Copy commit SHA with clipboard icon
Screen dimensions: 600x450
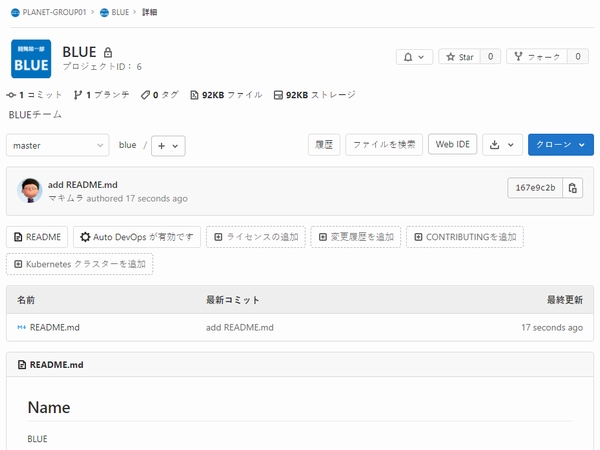click(x=572, y=188)
